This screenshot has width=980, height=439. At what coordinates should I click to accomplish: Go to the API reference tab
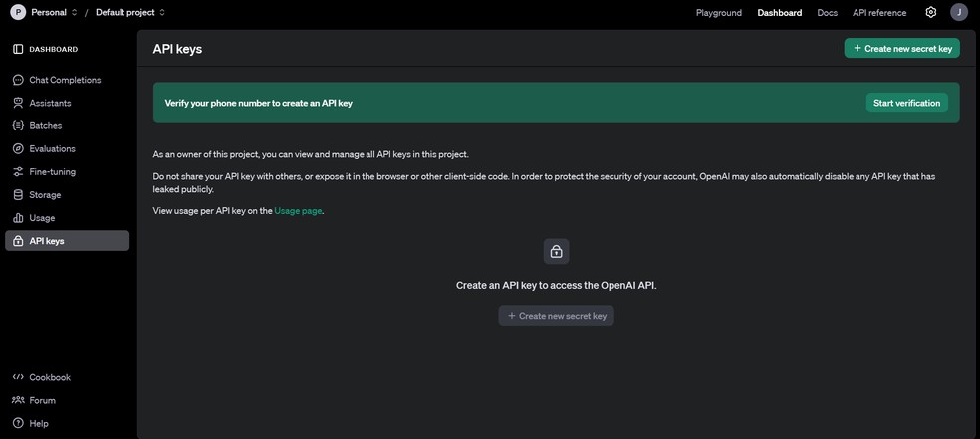pyautogui.click(x=879, y=12)
